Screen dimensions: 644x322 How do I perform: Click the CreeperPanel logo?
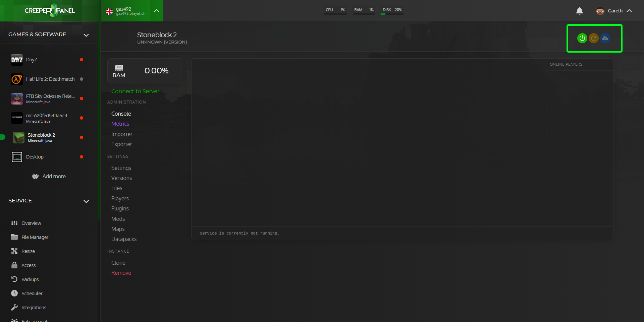click(x=50, y=10)
